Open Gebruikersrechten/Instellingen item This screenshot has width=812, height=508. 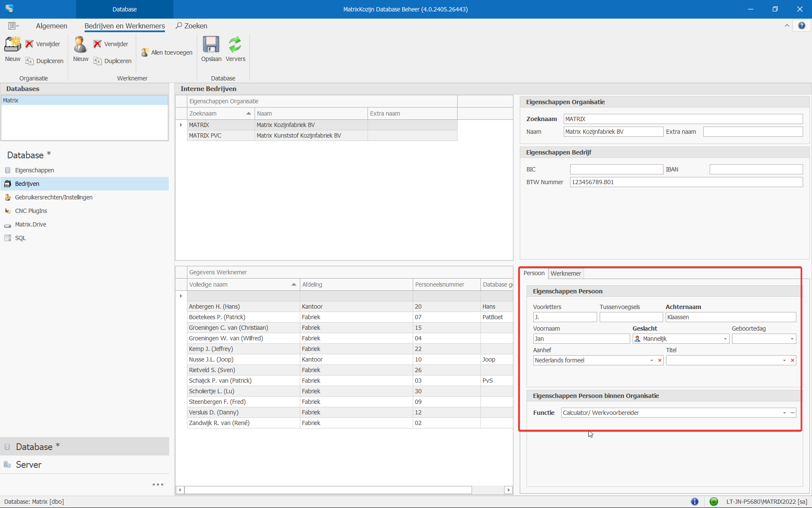pyautogui.click(x=54, y=197)
